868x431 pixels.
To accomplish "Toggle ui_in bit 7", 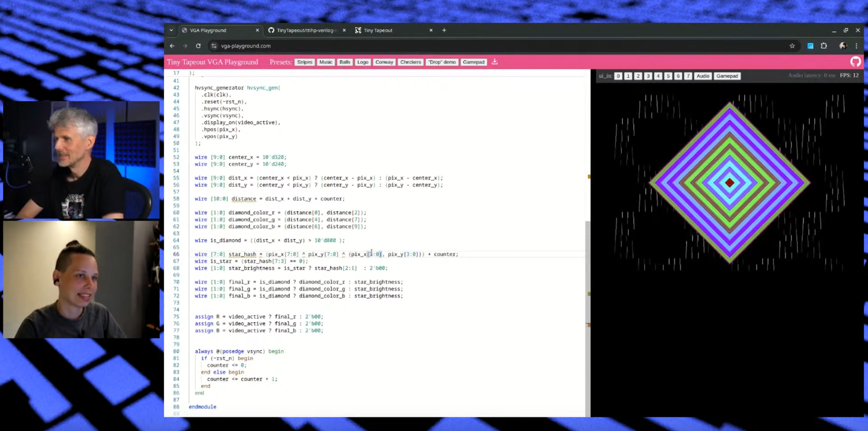I will pyautogui.click(x=688, y=76).
